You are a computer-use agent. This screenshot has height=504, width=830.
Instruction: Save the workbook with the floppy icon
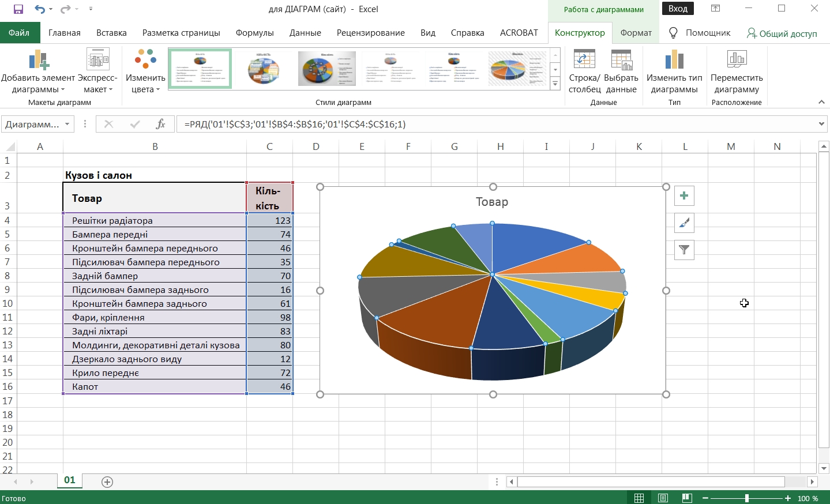click(18, 9)
